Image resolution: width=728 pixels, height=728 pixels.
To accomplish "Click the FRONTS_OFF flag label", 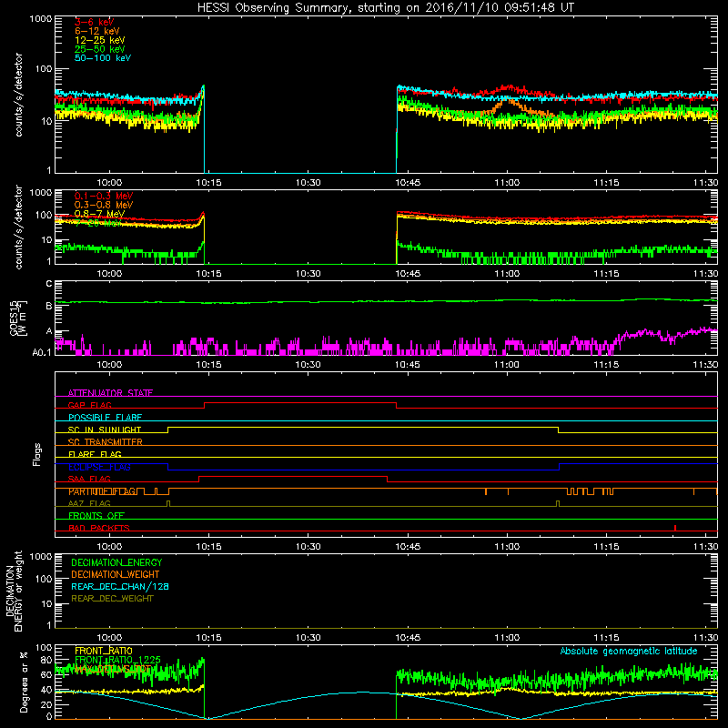I will click(x=96, y=516).
